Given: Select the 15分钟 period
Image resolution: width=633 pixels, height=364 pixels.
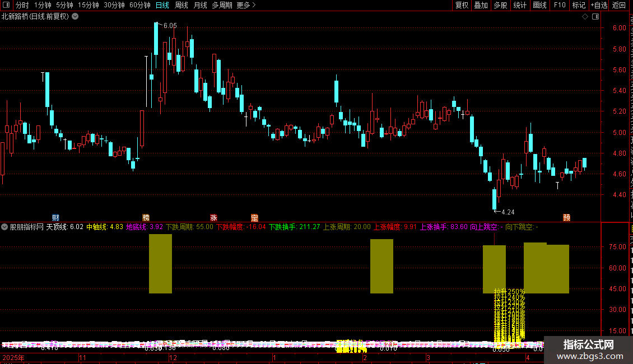Looking at the screenshot, I should (x=88, y=5).
